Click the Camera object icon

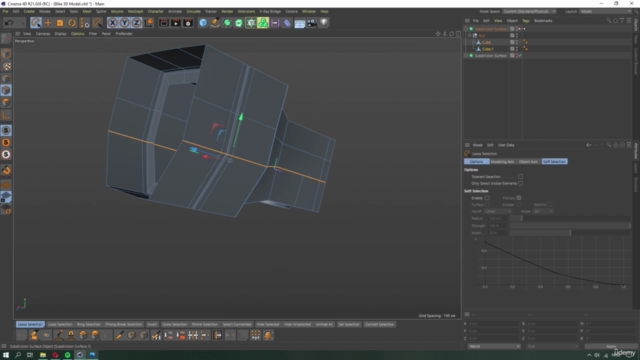(x=312, y=23)
